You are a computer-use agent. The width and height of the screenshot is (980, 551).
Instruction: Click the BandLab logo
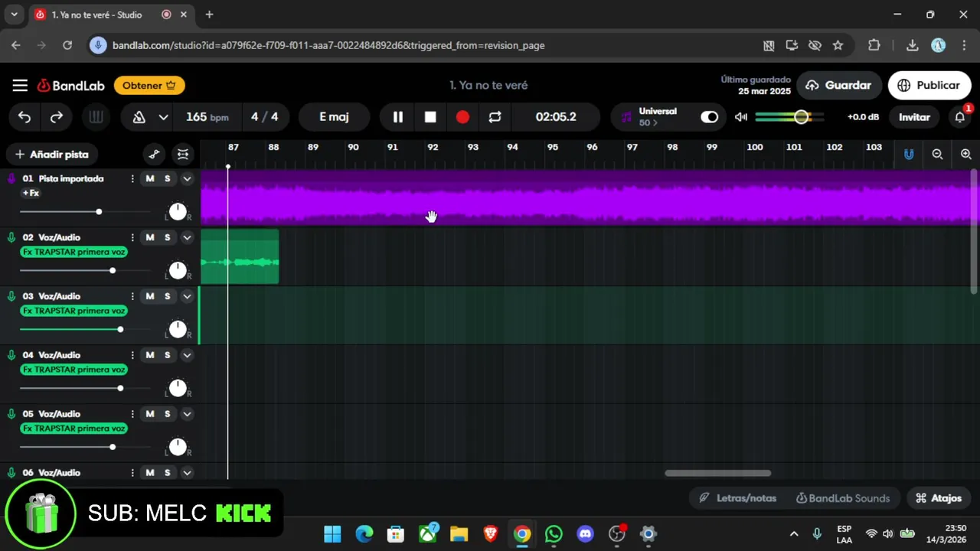pyautogui.click(x=71, y=86)
